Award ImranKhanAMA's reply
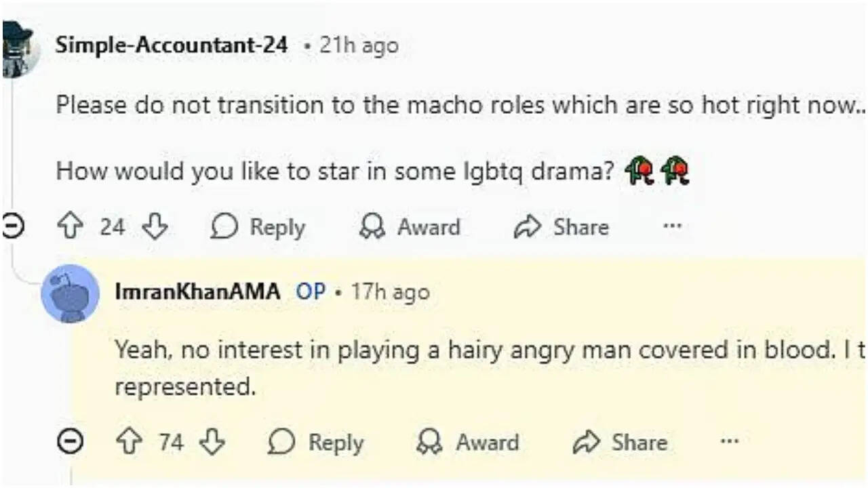 click(x=468, y=443)
